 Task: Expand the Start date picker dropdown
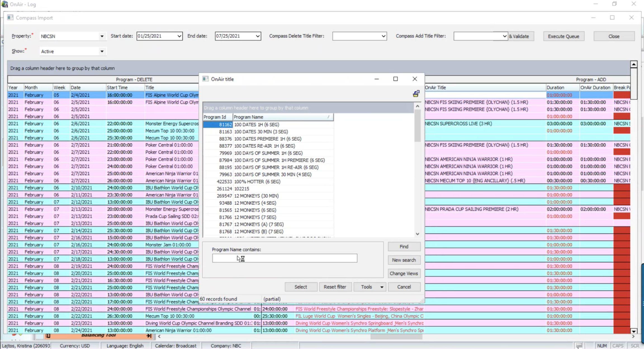click(x=179, y=36)
